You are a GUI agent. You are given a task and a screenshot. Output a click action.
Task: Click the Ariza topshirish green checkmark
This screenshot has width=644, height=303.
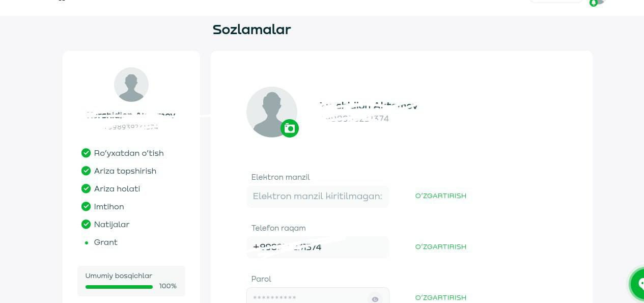tap(86, 171)
